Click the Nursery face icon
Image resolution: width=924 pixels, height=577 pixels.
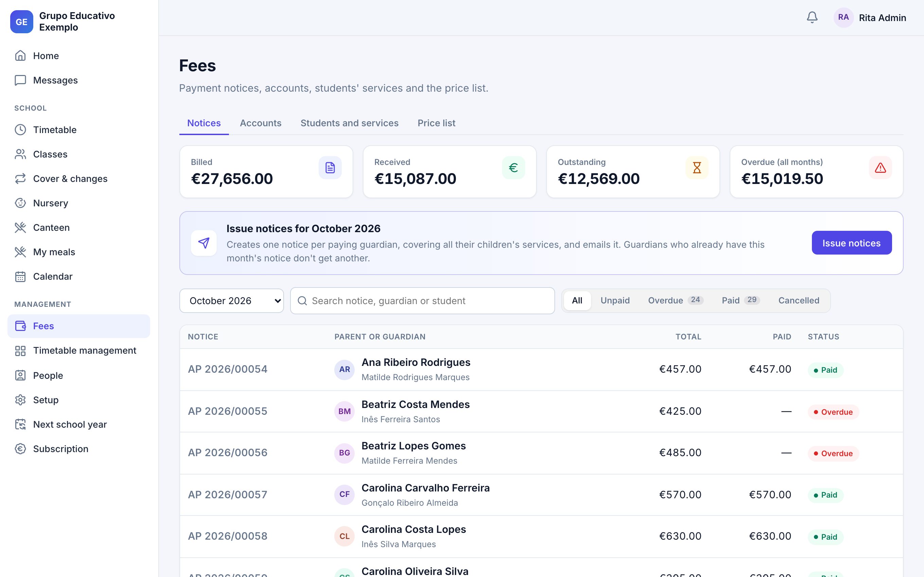[20, 203]
